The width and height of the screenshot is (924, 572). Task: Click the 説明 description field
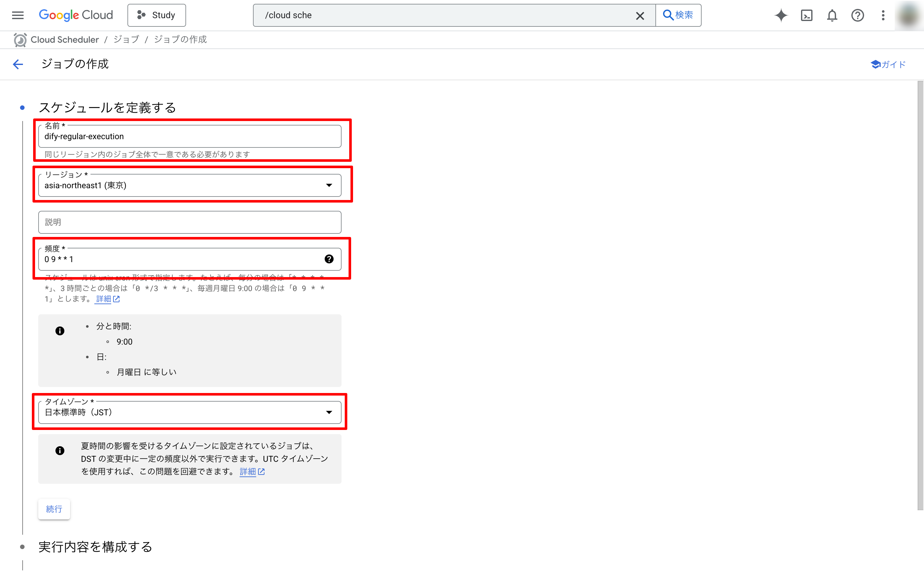point(189,222)
